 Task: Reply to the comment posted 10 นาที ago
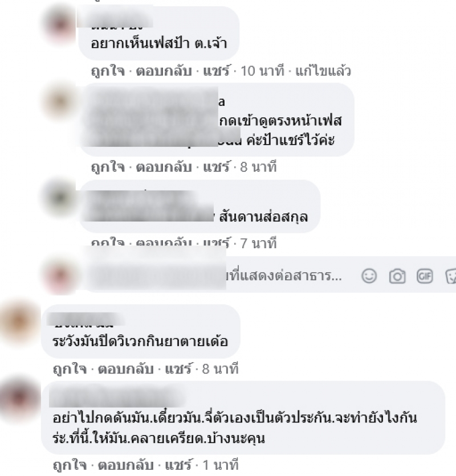[x=164, y=71]
